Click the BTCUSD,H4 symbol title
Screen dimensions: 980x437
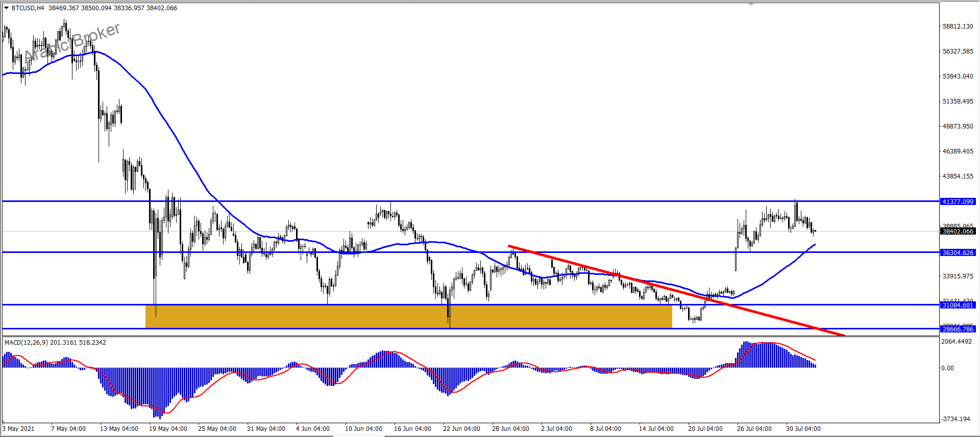28,8
